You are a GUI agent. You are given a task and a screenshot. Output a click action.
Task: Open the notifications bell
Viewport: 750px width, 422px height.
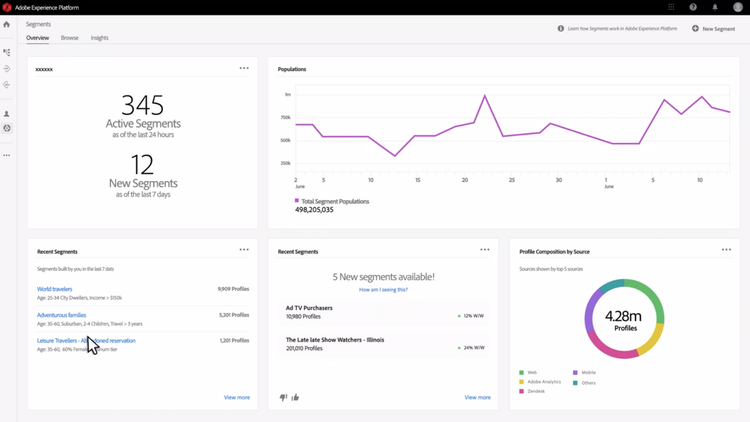click(715, 7)
